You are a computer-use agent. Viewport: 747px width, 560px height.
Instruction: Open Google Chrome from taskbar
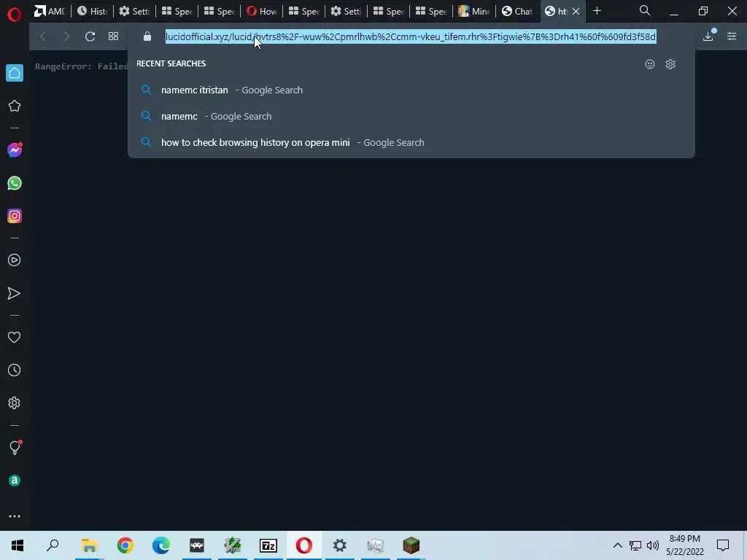(x=125, y=545)
